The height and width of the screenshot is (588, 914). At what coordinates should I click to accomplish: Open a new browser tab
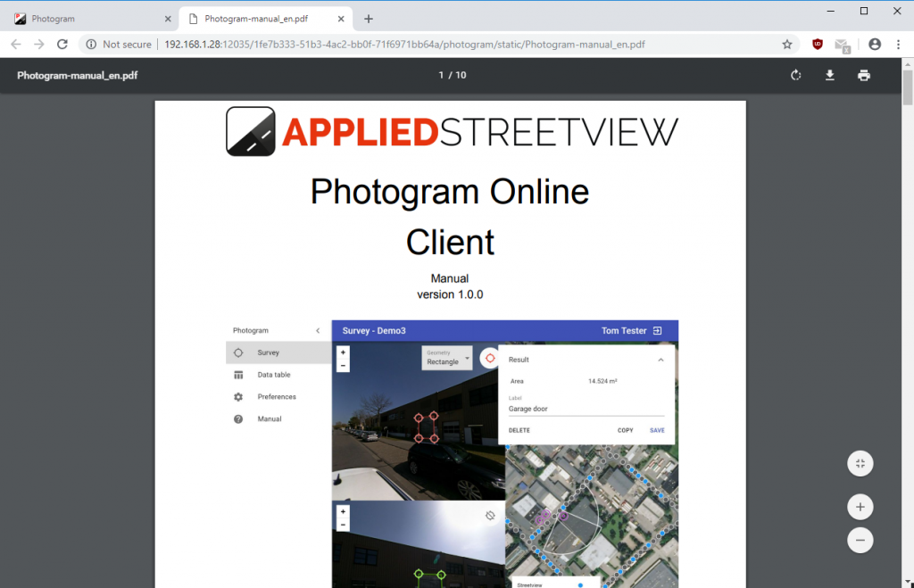[369, 19]
